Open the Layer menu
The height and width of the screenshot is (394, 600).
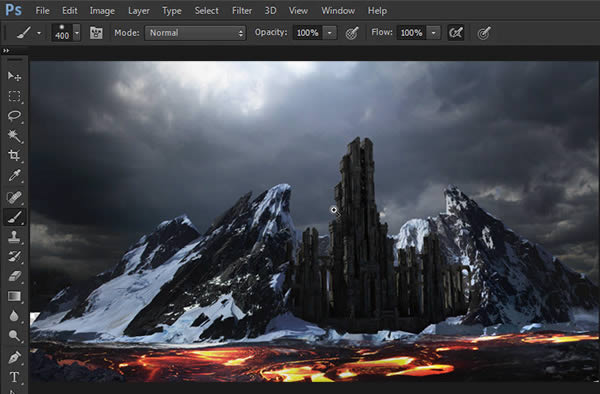pyautogui.click(x=139, y=11)
